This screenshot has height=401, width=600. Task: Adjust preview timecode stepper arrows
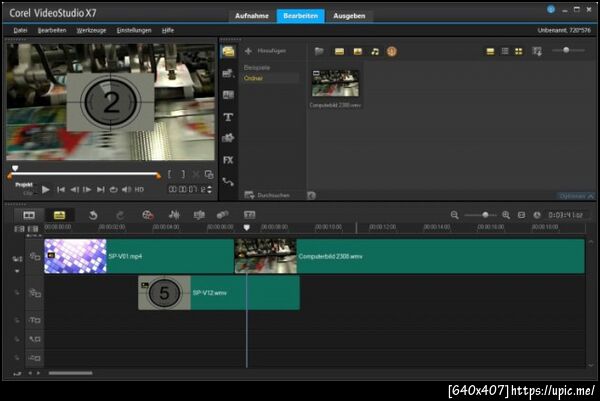click(209, 189)
